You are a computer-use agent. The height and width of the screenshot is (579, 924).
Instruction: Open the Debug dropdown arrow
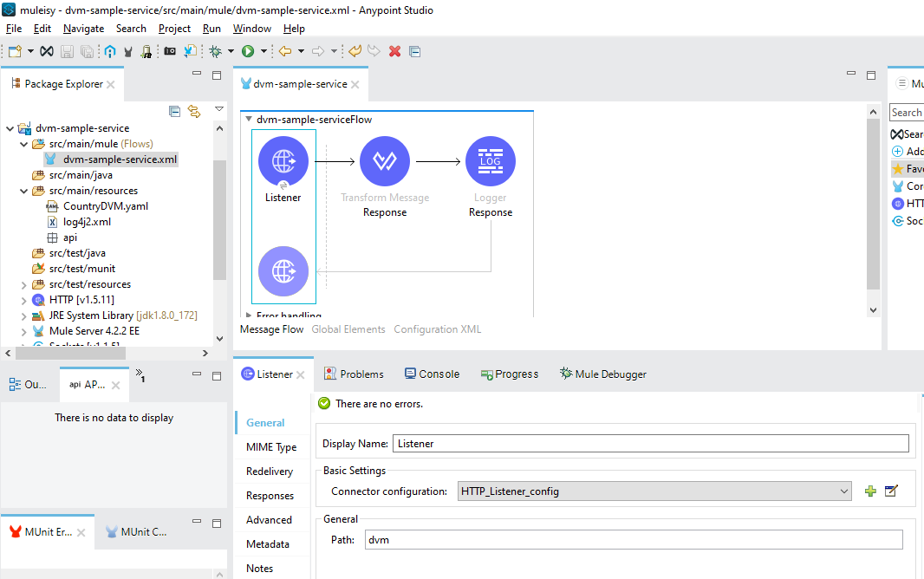coord(231,51)
